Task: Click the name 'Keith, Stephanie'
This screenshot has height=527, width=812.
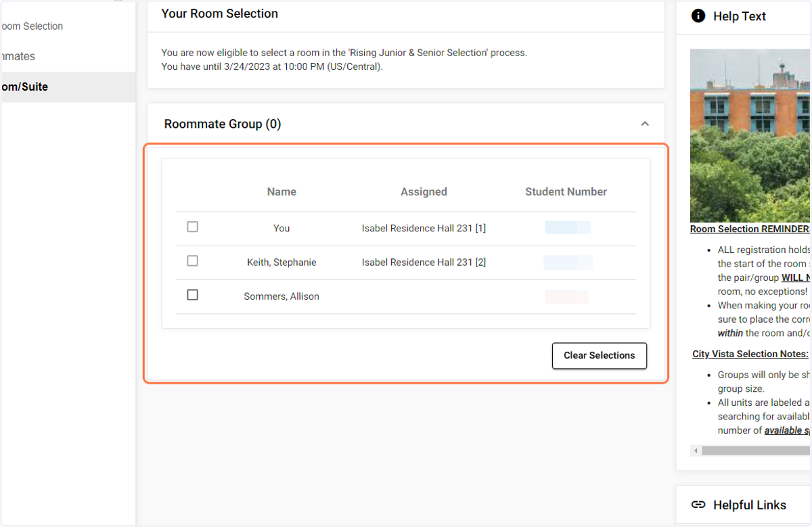Action: (x=281, y=262)
